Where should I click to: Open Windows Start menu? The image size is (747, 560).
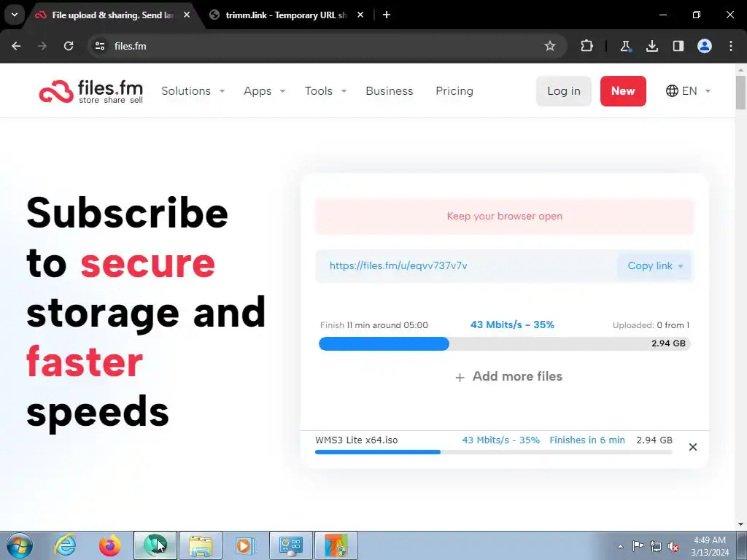tap(20, 545)
